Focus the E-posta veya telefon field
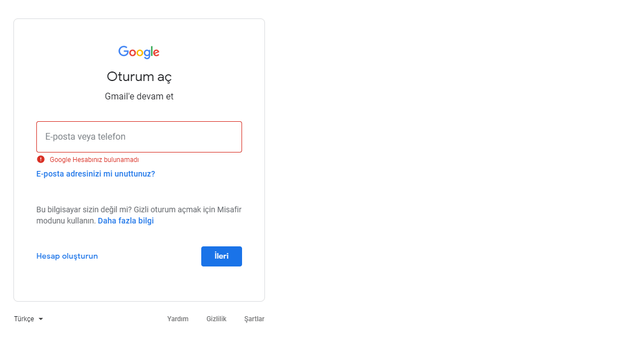The width and height of the screenshot is (644, 362). [139, 137]
